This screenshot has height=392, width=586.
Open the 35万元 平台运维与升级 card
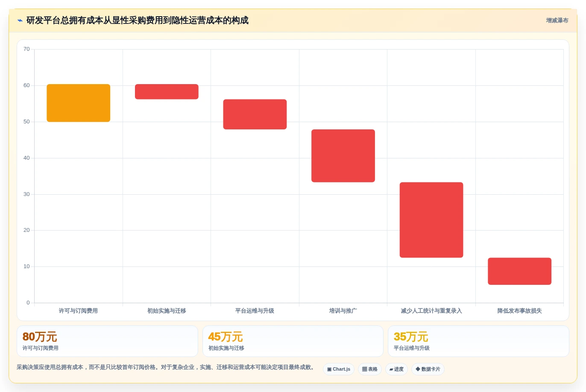(x=478, y=341)
